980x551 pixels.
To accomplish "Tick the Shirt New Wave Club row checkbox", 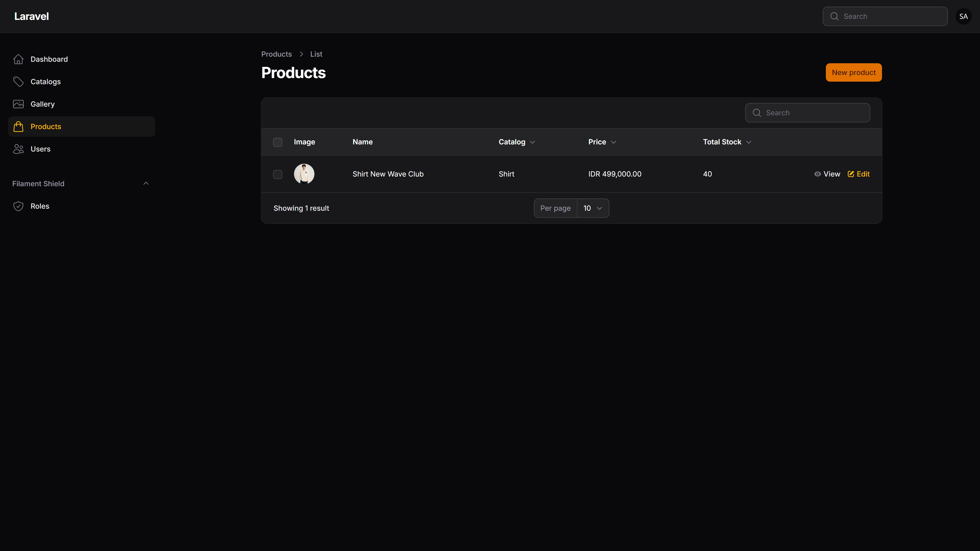I will tap(278, 174).
